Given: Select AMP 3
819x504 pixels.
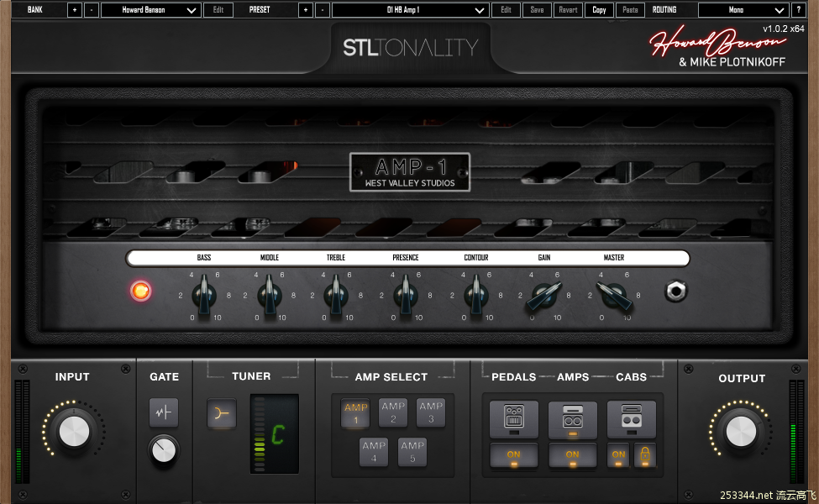Looking at the screenshot, I should [x=431, y=412].
